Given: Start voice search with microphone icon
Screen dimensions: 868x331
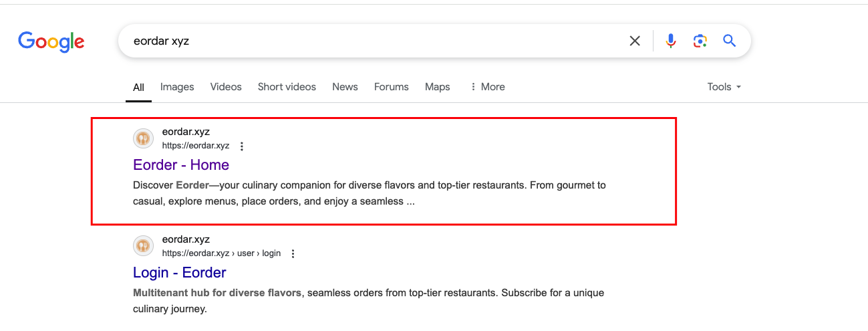Looking at the screenshot, I should pos(671,41).
